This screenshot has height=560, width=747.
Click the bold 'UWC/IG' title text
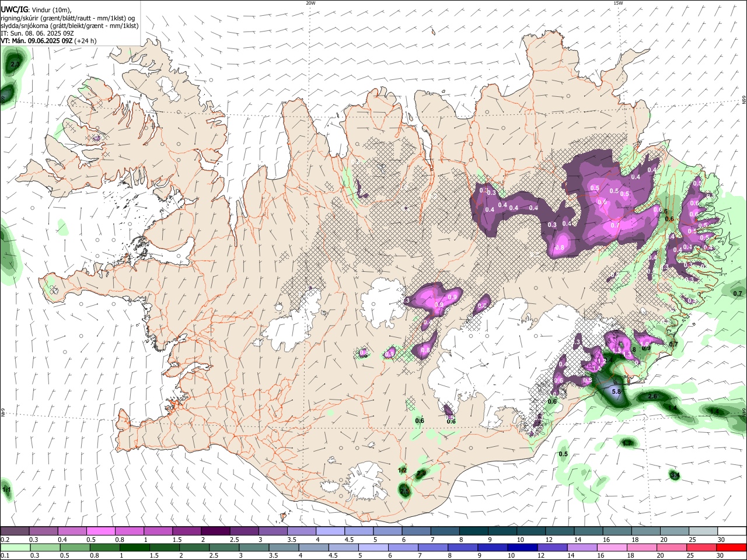coord(13,10)
